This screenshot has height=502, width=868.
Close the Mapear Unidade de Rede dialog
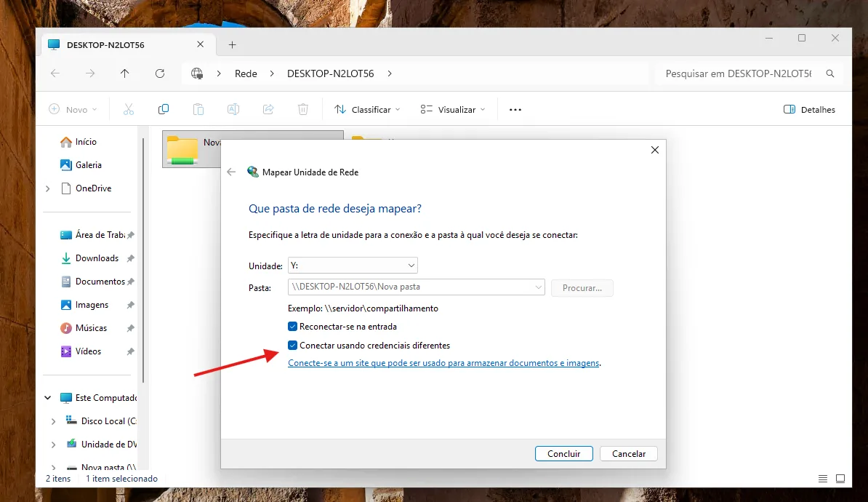click(x=655, y=150)
